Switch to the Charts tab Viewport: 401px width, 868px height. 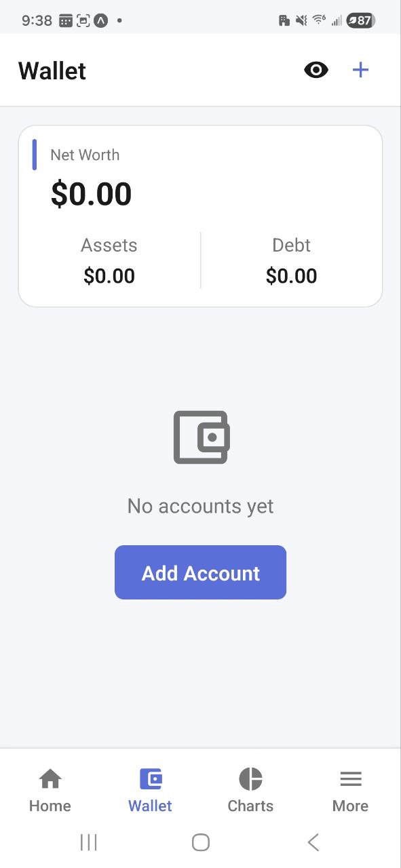pos(250,790)
